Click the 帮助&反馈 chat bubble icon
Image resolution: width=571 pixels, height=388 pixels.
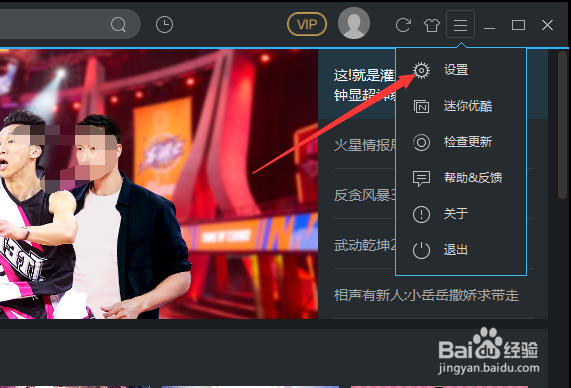click(421, 179)
